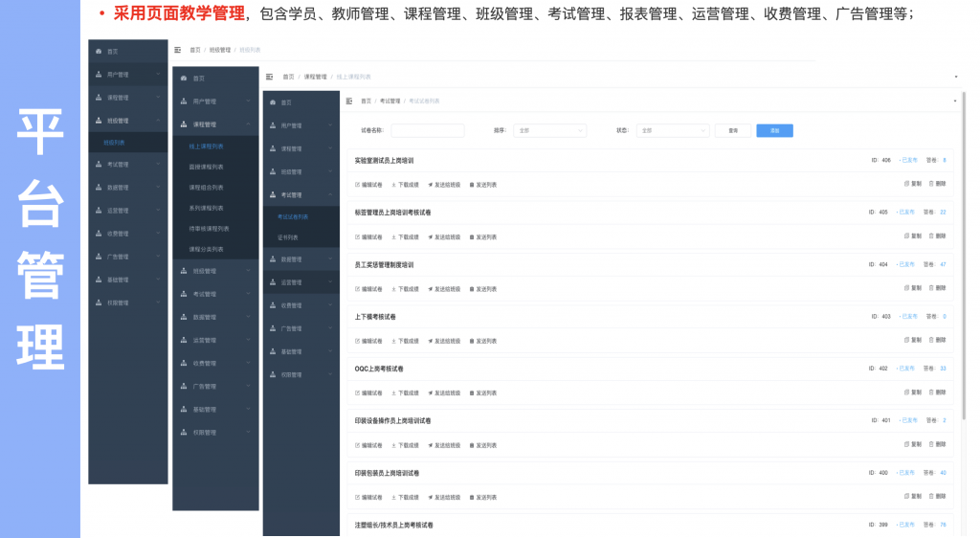The height and width of the screenshot is (538, 980).
Task: Click the 首页 dashboard icon in the middle sidebar
Action: point(184,78)
